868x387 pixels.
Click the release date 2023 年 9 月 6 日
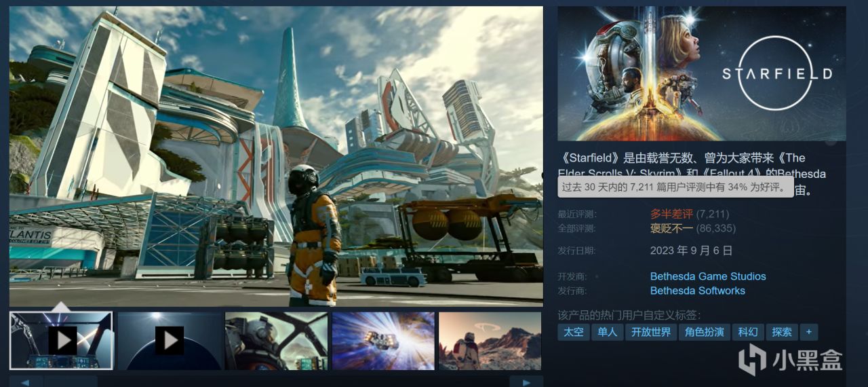click(x=692, y=251)
